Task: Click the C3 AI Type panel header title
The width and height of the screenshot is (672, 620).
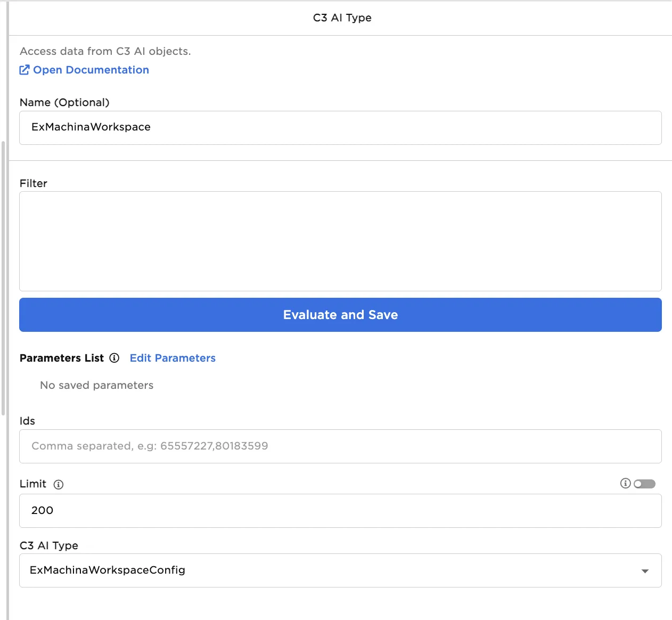Action: coord(342,18)
